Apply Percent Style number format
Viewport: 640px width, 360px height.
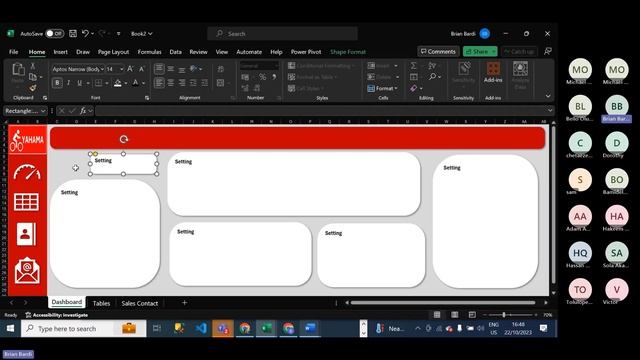[262, 77]
